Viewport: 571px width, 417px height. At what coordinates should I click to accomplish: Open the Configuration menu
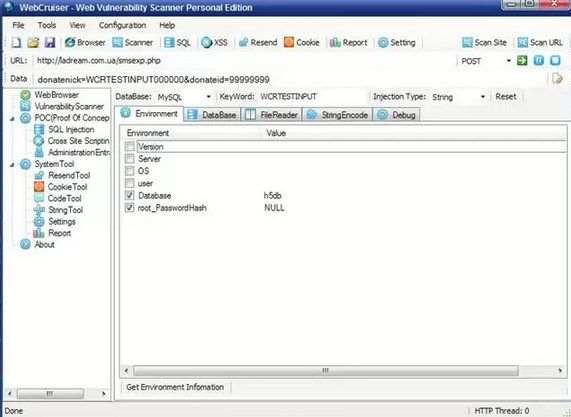pos(122,25)
